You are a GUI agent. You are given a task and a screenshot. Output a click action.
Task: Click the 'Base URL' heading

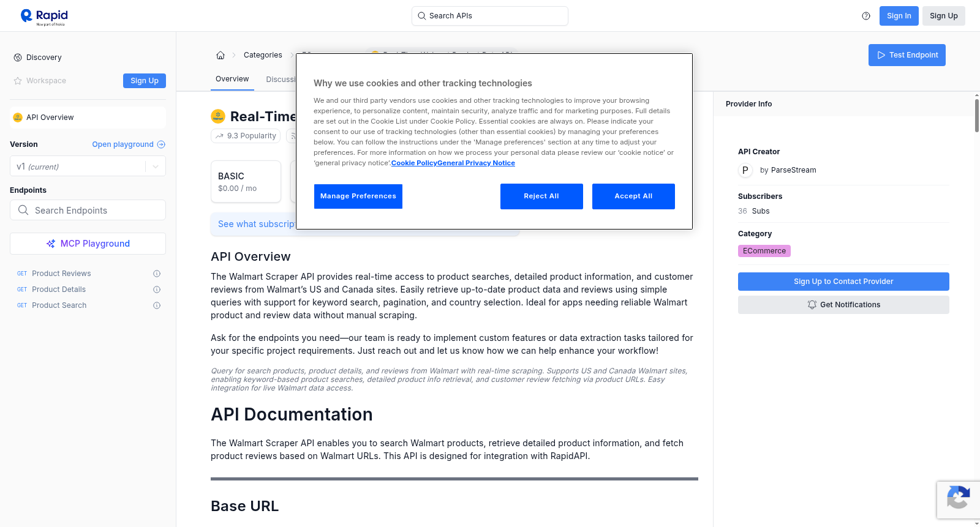pos(244,506)
